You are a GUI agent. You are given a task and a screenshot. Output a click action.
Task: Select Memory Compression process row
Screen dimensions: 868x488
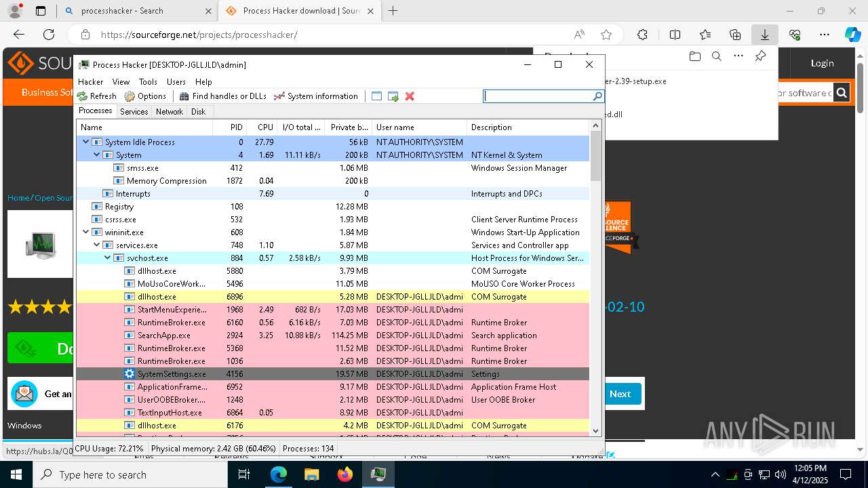(x=333, y=180)
